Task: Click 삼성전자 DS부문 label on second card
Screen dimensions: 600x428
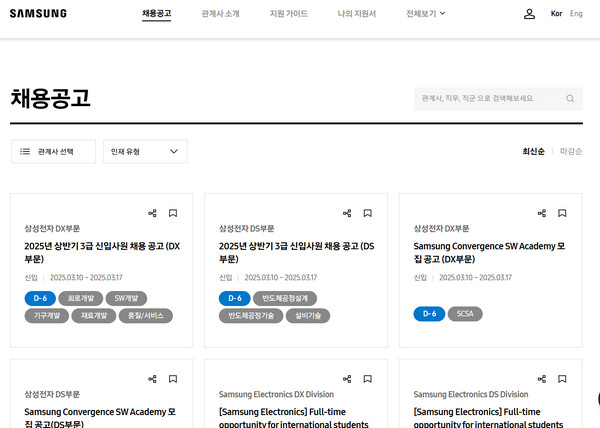Action: coord(246,229)
